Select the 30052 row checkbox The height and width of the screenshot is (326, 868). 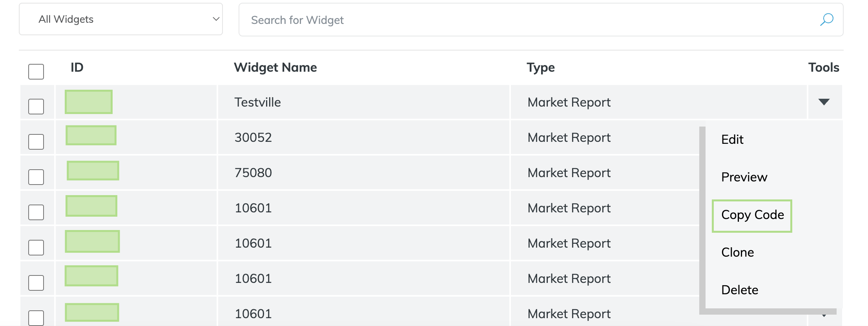coord(36,141)
